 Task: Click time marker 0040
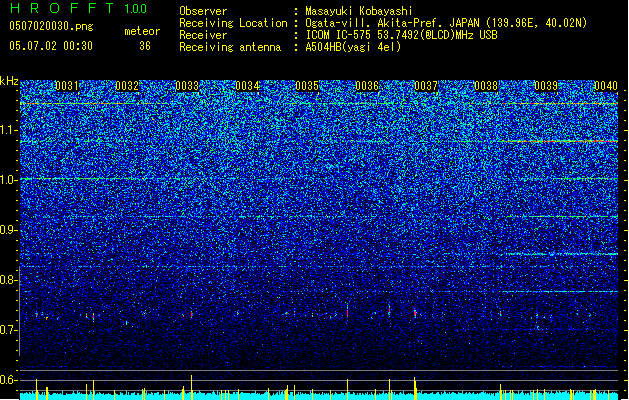coord(606,86)
